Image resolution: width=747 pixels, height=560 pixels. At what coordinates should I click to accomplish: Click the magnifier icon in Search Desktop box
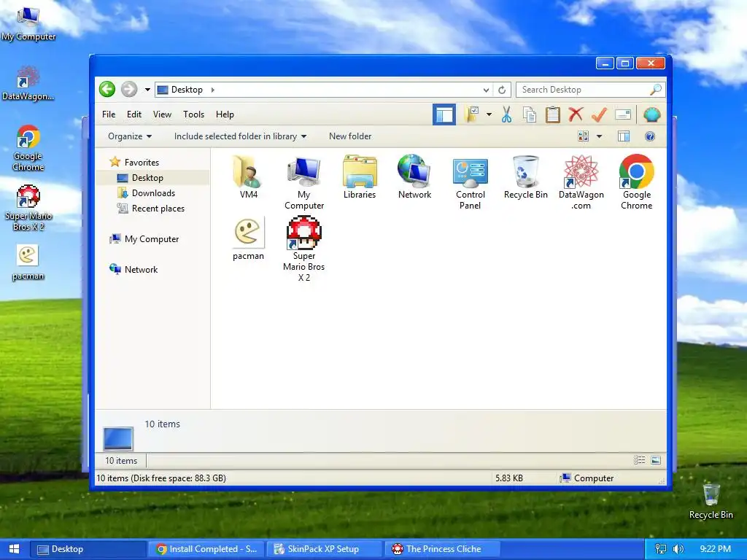pos(656,89)
